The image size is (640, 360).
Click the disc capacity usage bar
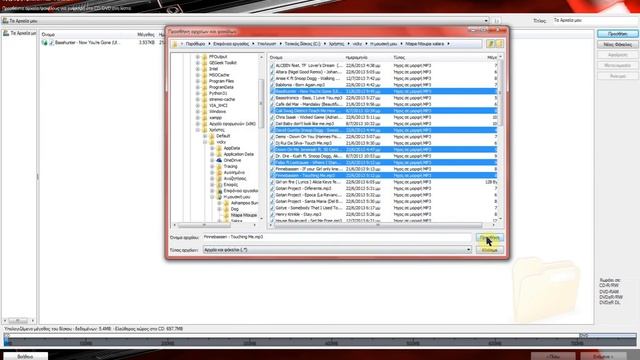pyautogui.click(x=320, y=340)
